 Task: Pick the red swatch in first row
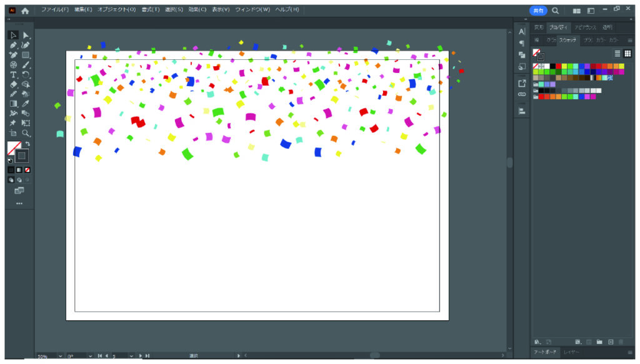[558, 66]
